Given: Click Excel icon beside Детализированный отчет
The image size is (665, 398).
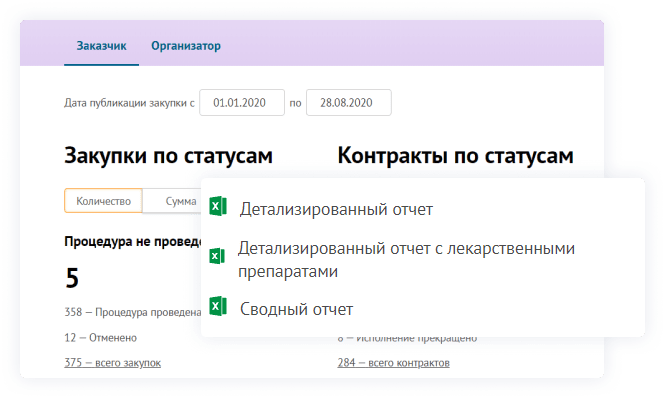Looking at the screenshot, I should coord(218,206).
